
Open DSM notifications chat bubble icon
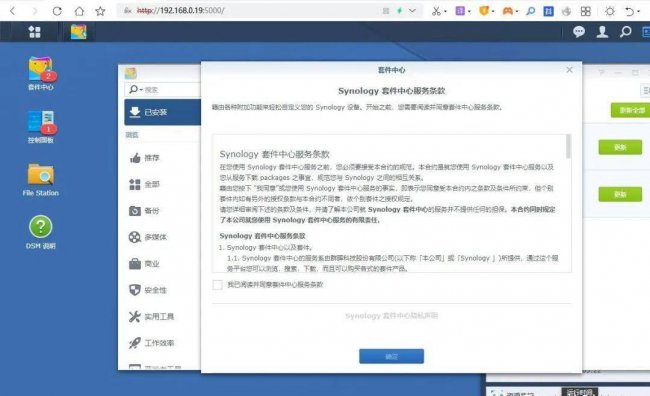click(x=579, y=32)
